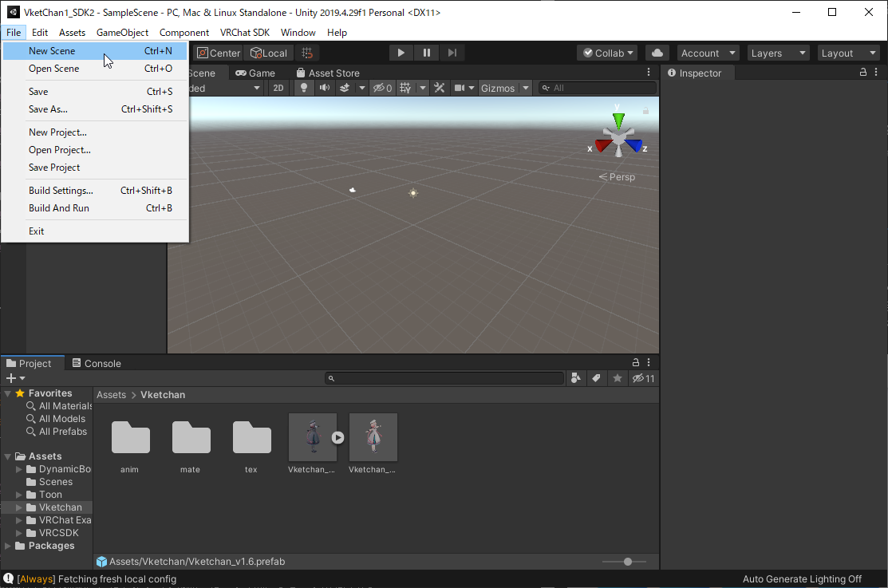Click the Collab button
This screenshot has height=588, width=888.
607,53
